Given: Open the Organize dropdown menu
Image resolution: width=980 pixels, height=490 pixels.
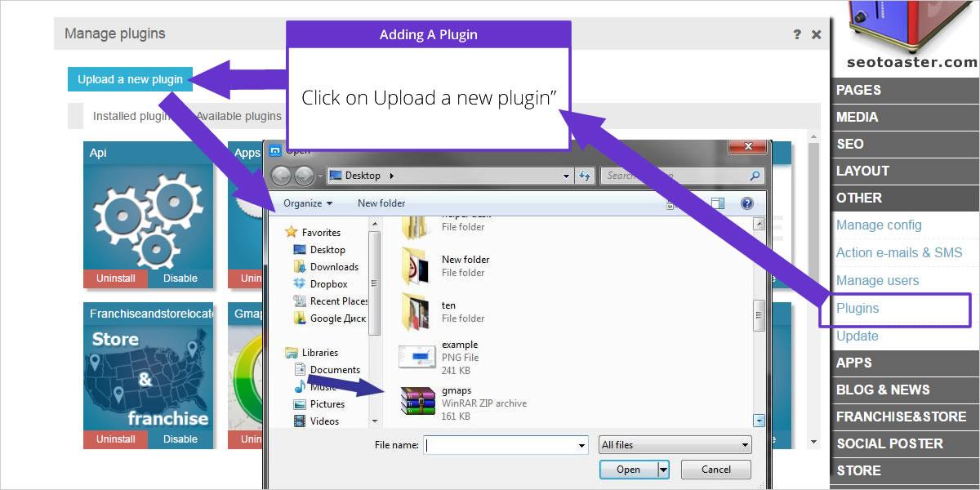Looking at the screenshot, I should pos(309,203).
